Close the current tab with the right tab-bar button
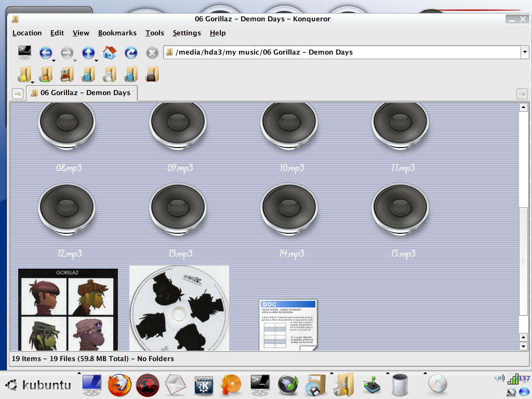532x399 pixels. (522, 94)
